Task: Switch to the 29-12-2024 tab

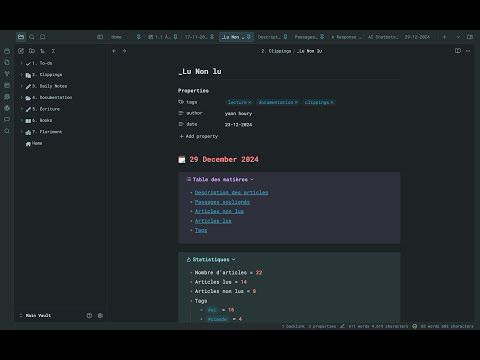Action: 417,37
